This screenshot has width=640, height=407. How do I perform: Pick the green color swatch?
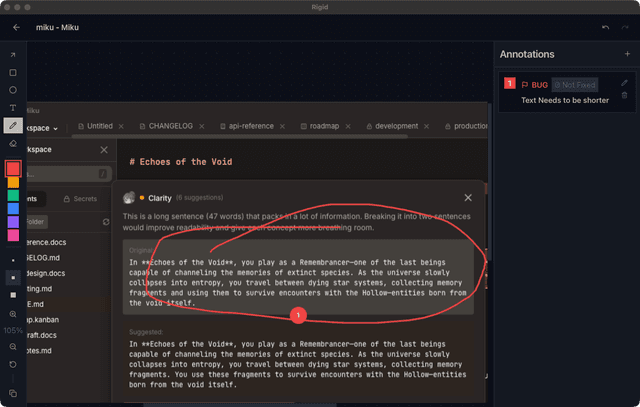click(x=13, y=195)
